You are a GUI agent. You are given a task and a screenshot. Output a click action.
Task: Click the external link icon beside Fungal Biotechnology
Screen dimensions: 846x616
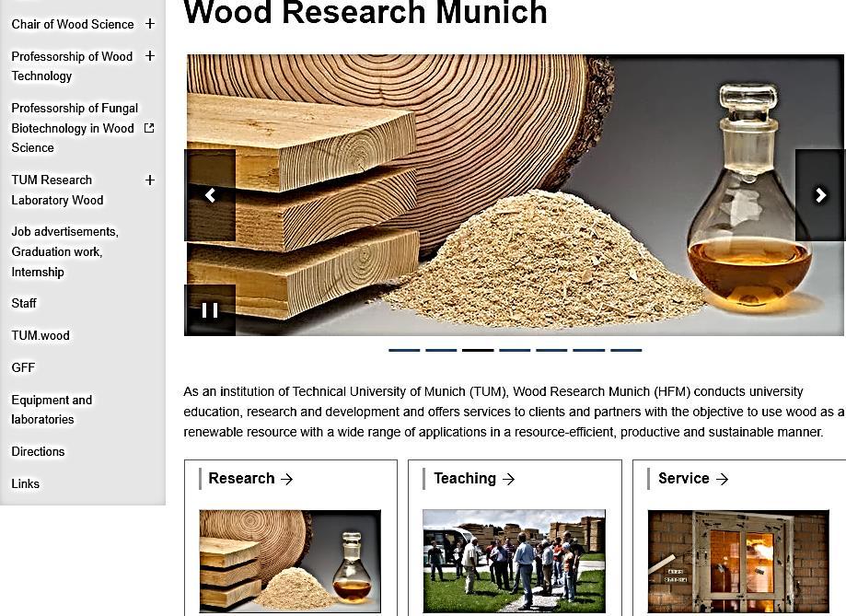149,128
